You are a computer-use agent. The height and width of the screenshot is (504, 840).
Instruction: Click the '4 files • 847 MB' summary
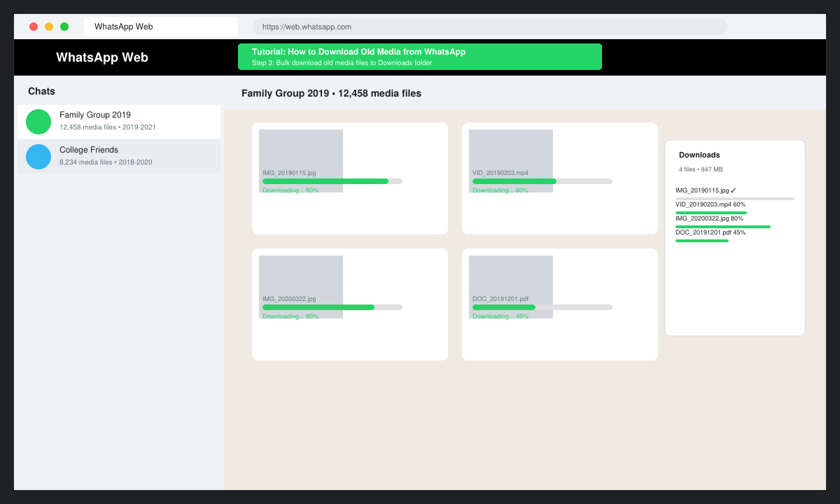click(701, 169)
